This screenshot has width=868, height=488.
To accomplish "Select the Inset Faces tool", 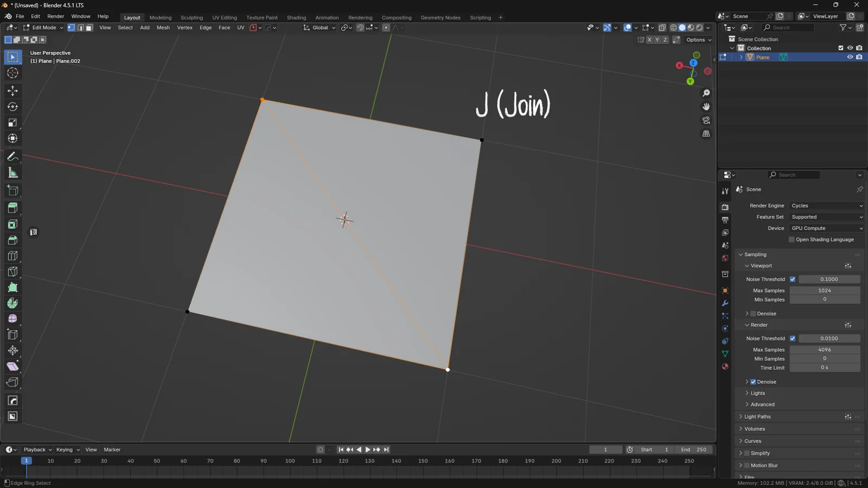I will (12, 224).
